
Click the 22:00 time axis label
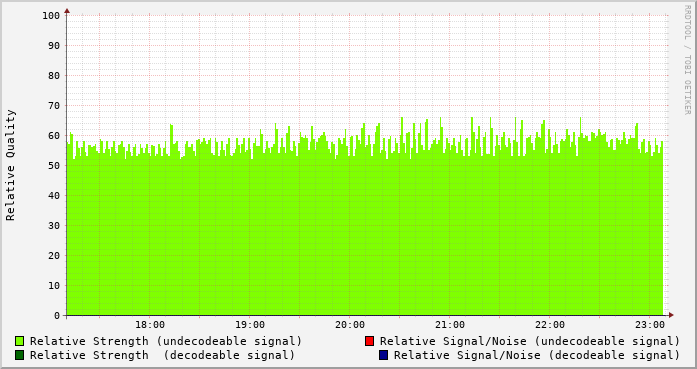[x=550, y=325]
